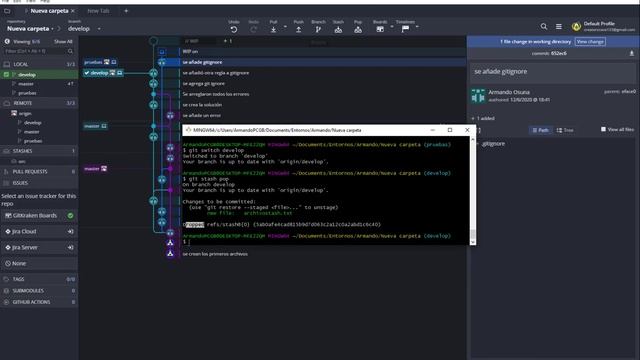This screenshot has width=640, height=360.
Task: Click the origin remote avatar icon
Action: 14,113
